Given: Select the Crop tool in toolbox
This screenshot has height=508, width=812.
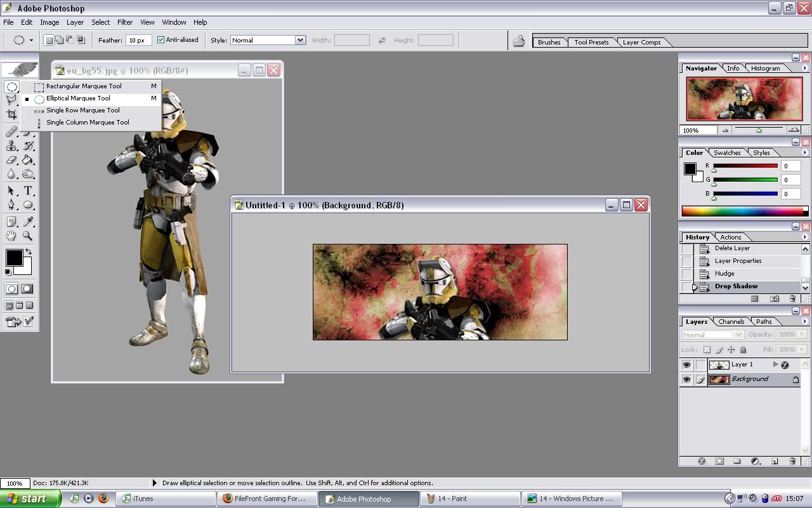Looking at the screenshot, I should click(11, 114).
